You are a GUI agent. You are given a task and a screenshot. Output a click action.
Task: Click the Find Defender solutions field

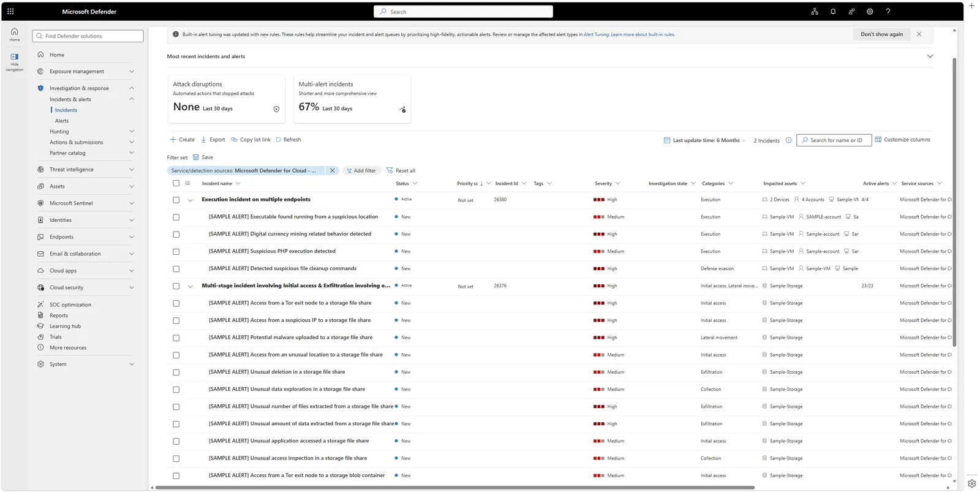pos(88,36)
